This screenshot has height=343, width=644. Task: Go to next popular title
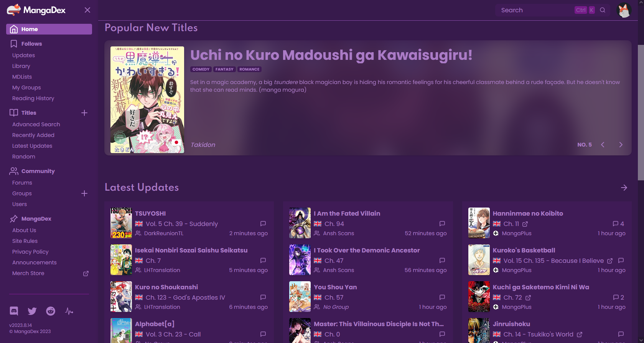tap(621, 145)
